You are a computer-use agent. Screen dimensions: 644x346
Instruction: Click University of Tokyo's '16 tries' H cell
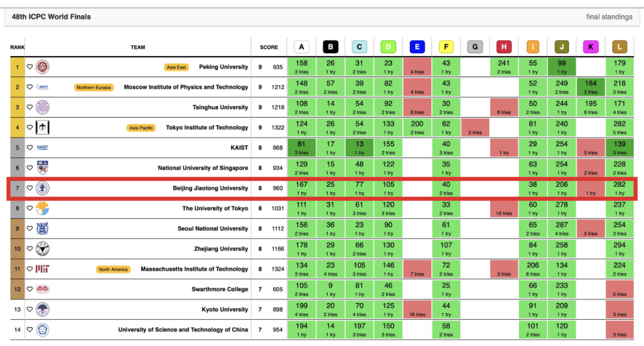pyautogui.click(x=504, y=208)
